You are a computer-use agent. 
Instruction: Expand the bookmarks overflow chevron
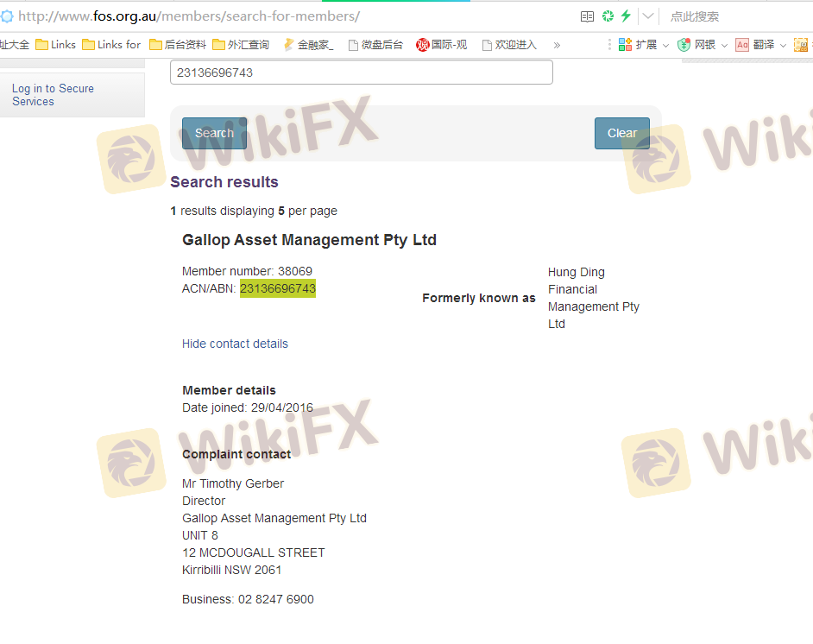click(557, 45)
